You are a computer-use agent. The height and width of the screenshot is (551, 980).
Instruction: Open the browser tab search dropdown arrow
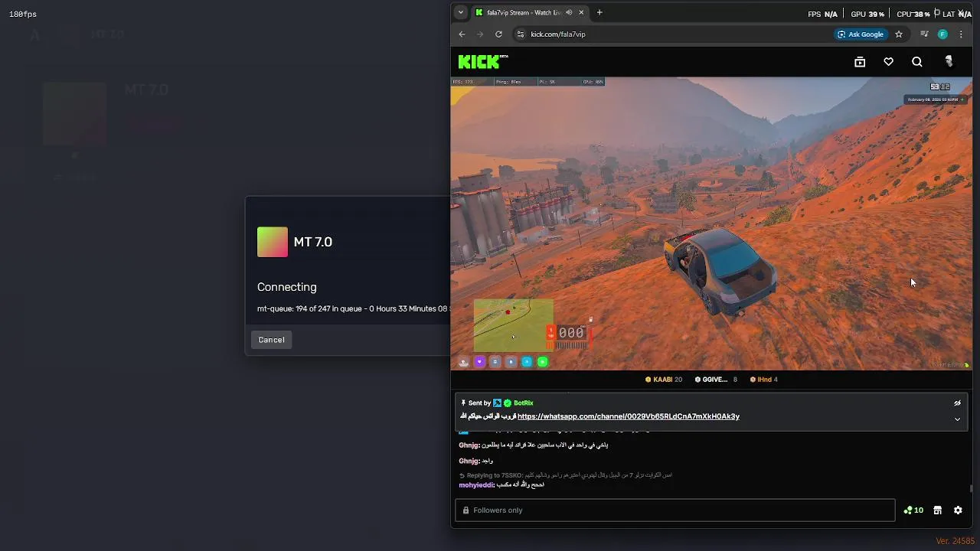(x=460, y=12)
